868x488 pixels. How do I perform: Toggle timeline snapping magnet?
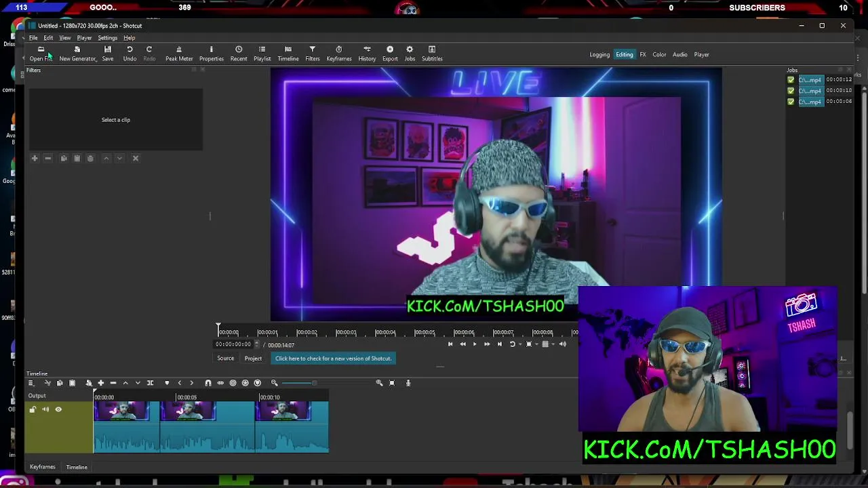(208, 383)
